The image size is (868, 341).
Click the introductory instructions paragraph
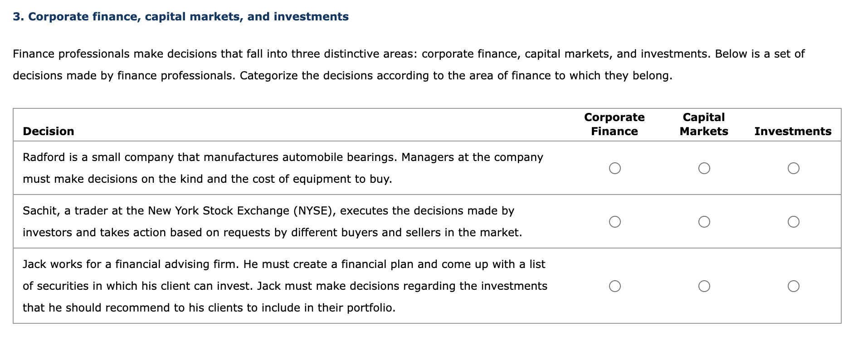pyautogui.click(x=409, y=64)
